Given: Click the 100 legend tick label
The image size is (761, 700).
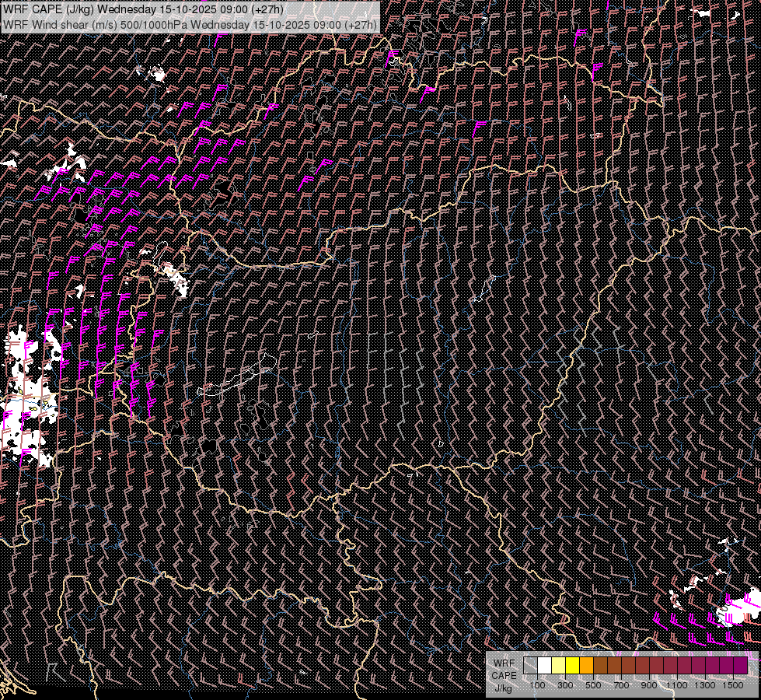Looking at the screenshot, I should [x=537, y=685].
